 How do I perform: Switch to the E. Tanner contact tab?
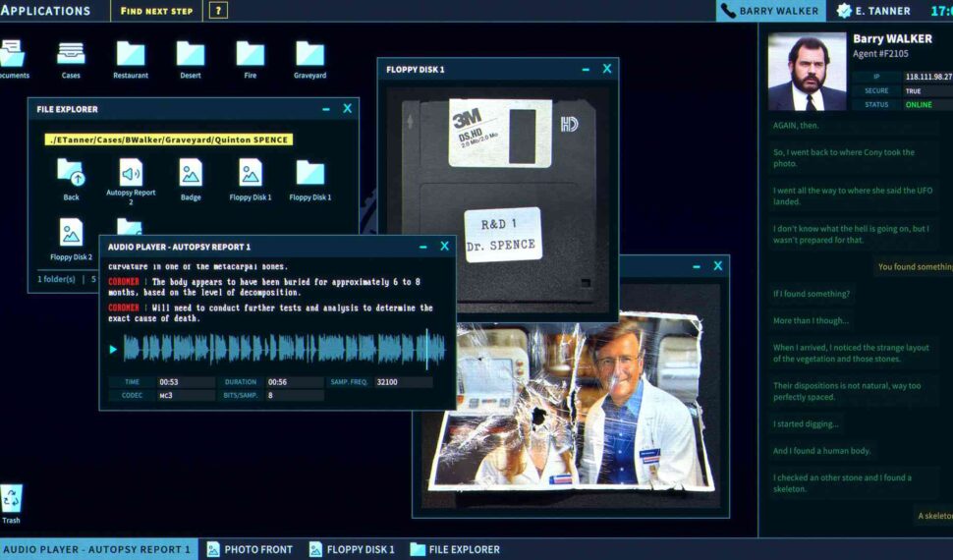[873, 11]
